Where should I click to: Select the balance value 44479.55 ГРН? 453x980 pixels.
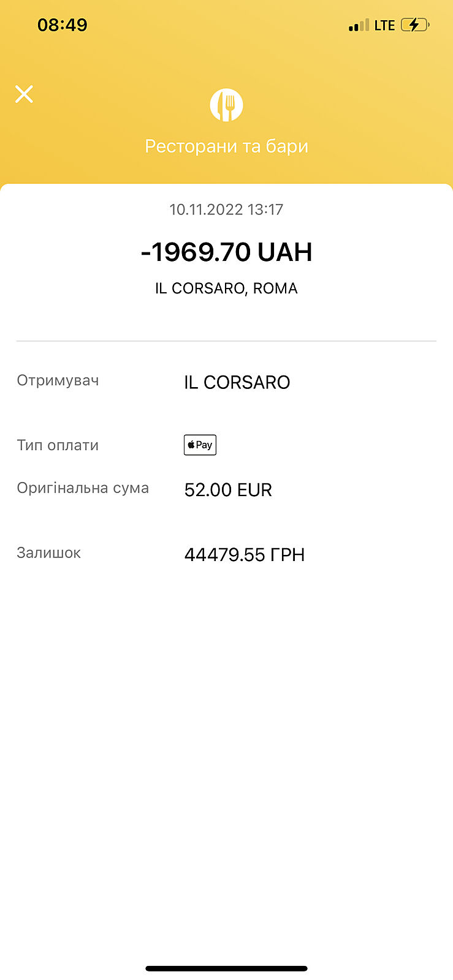click(245, 555)
